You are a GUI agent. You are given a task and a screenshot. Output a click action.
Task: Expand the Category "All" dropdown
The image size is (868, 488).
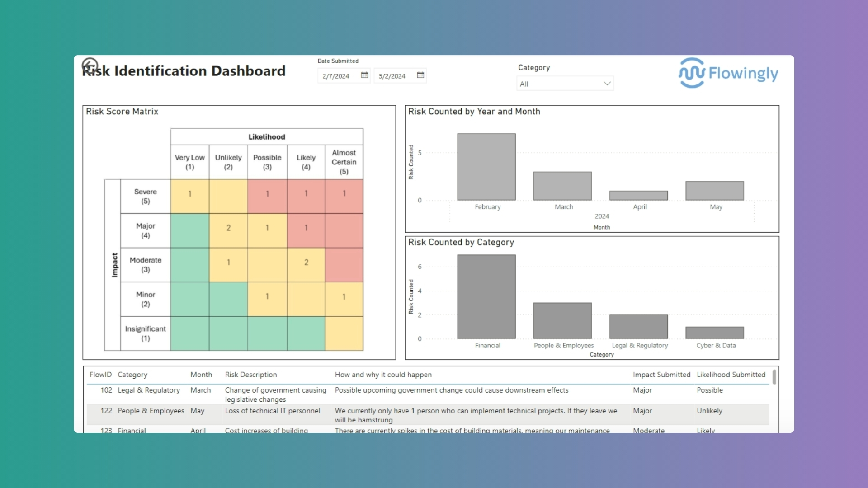(565, 83)
